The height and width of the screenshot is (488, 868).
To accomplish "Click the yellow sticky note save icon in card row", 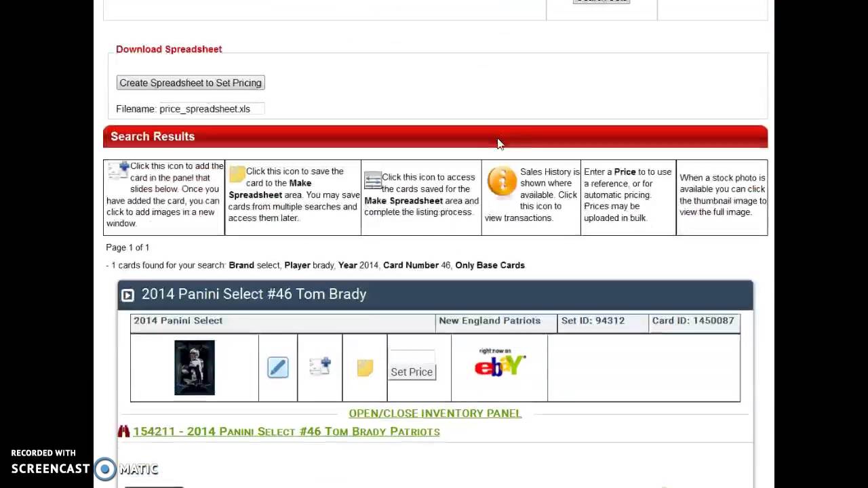I will pos(365,367).
